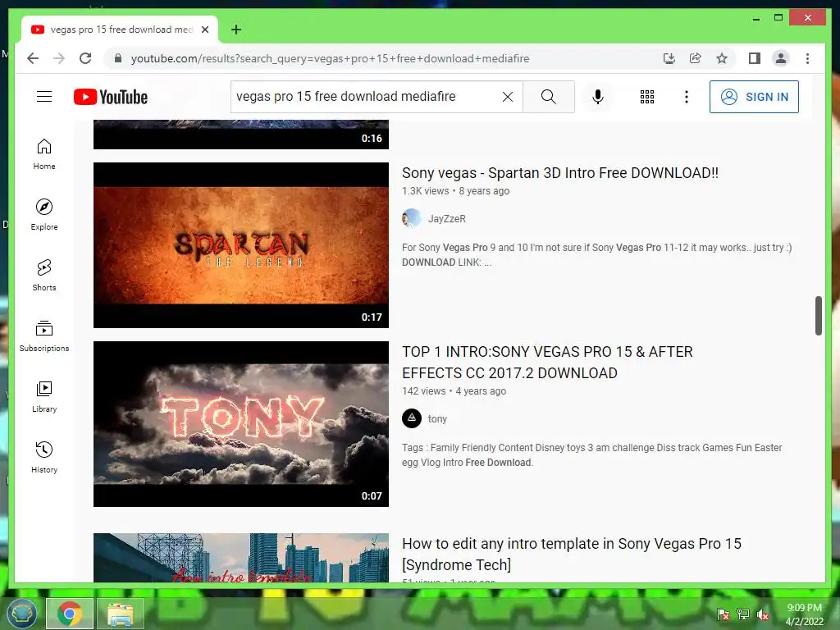Go forward in Chrome

(59, 58)
